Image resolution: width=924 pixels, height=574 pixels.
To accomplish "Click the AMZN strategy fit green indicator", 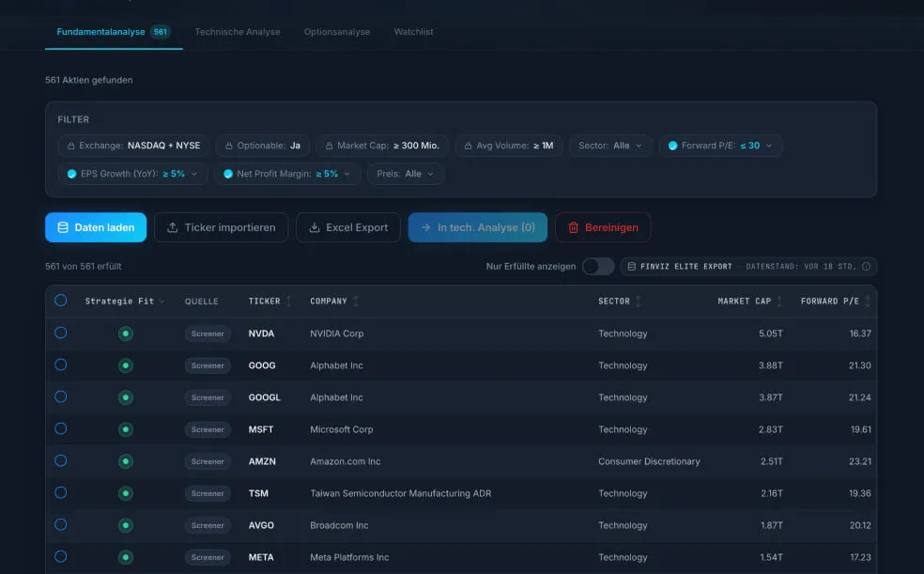I will pos(126,461).
